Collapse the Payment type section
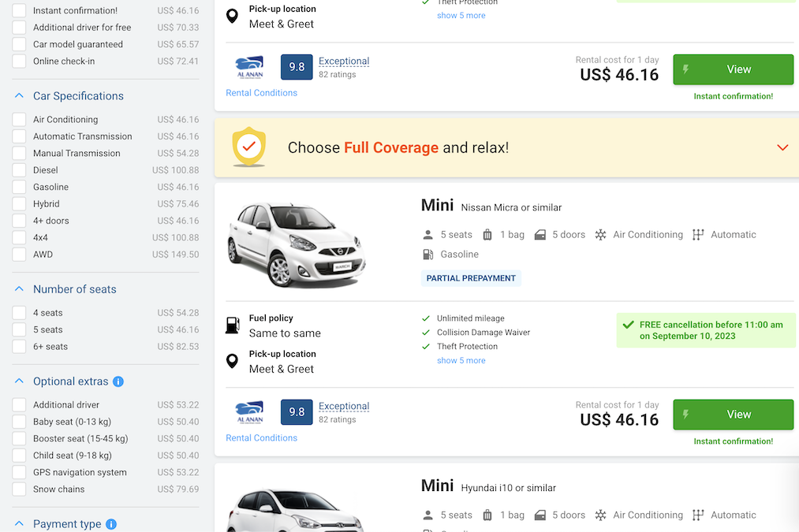This screenshot has height=532, width=799. click(x=19, y=524)
